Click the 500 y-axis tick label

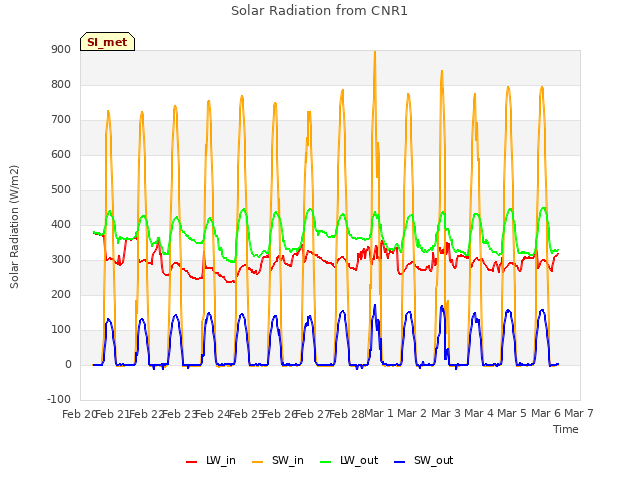tap(61, 189)
